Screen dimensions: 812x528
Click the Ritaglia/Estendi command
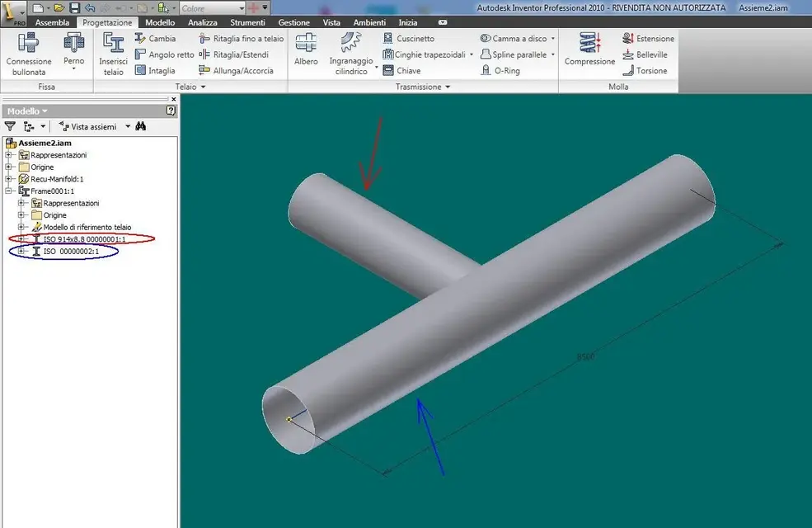(233, 54)
